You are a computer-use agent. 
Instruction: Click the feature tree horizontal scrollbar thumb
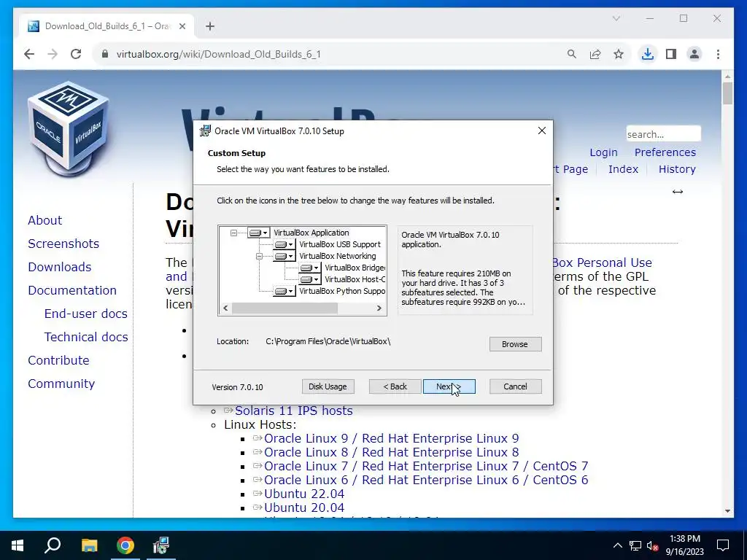click(285, 308)
